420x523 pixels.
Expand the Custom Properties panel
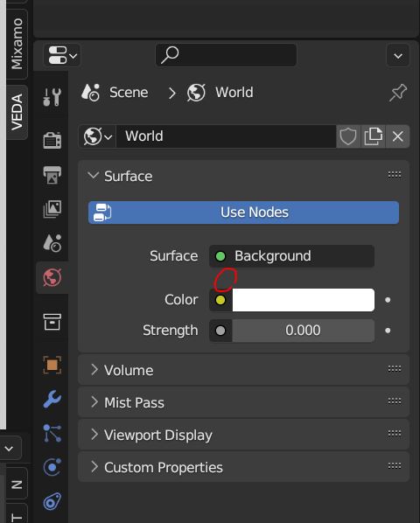(x=94, y=467)
